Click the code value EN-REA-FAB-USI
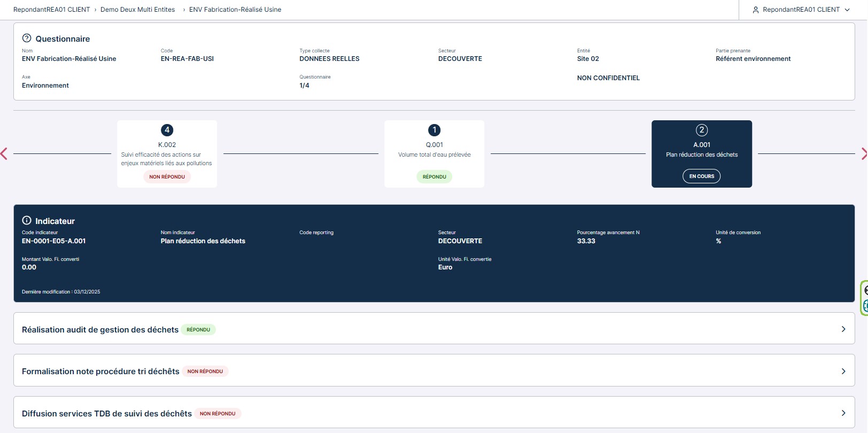 click(x=187, y=59)
